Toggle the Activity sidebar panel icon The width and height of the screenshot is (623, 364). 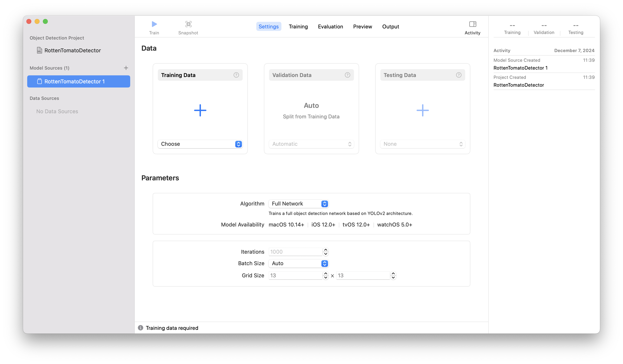[472, 24]
